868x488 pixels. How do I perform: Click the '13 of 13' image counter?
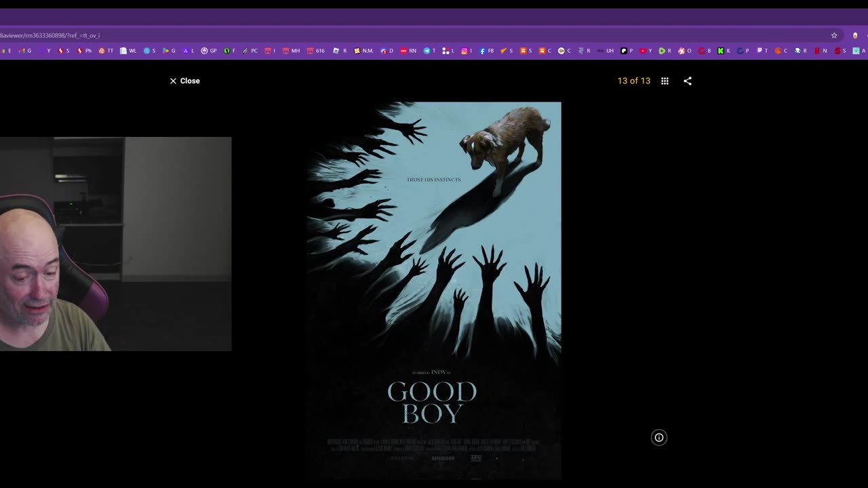634,81
